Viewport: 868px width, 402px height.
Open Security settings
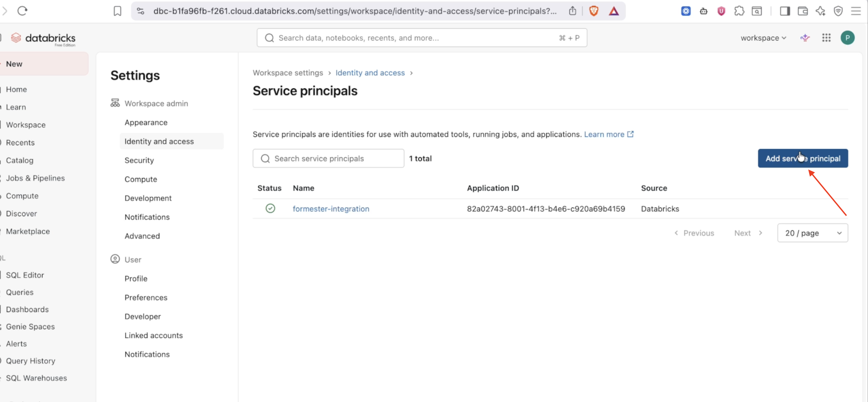[x=139, y=160]
